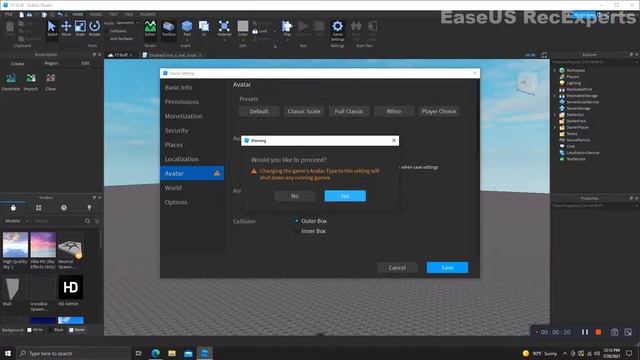Stop the screen recording
Viewport: 640px width, 360px height.
tap(598, 332)
